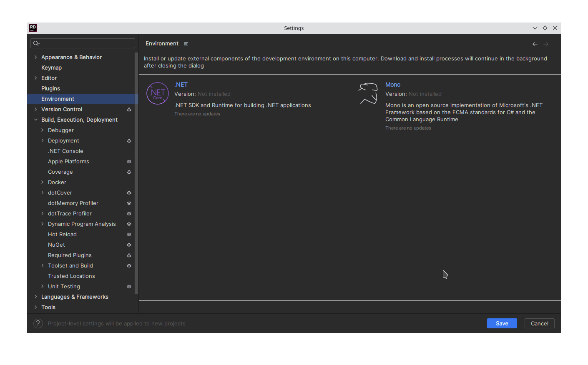The image size is (588, 365).
Task: Open the .NET Console settings
Action: click(65, 151)
